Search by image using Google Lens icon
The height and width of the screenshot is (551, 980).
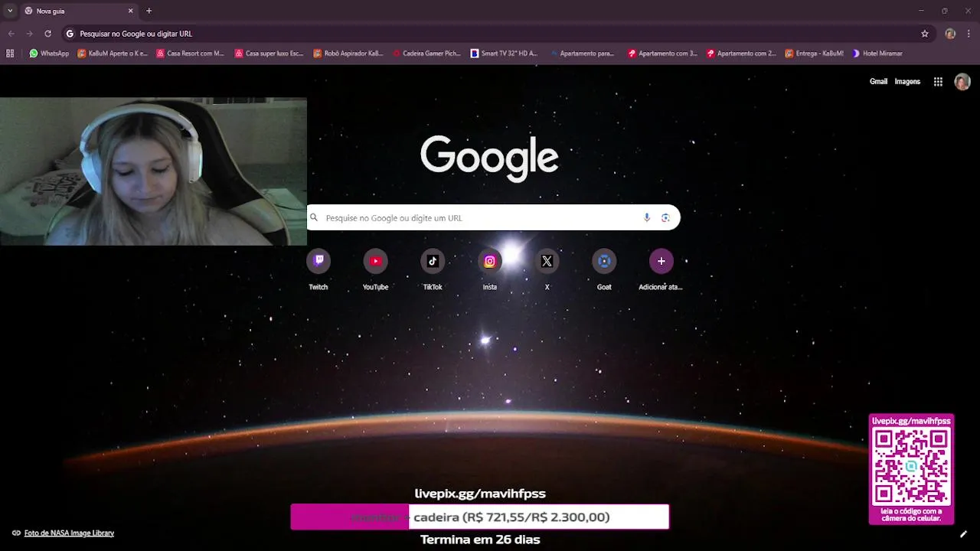pyautogui.click(x=665, y=217)
